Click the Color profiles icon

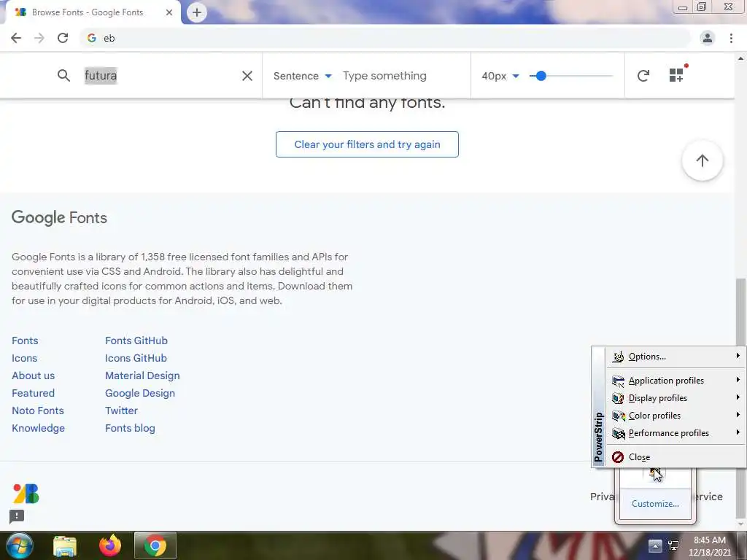[x=618, y=416]
